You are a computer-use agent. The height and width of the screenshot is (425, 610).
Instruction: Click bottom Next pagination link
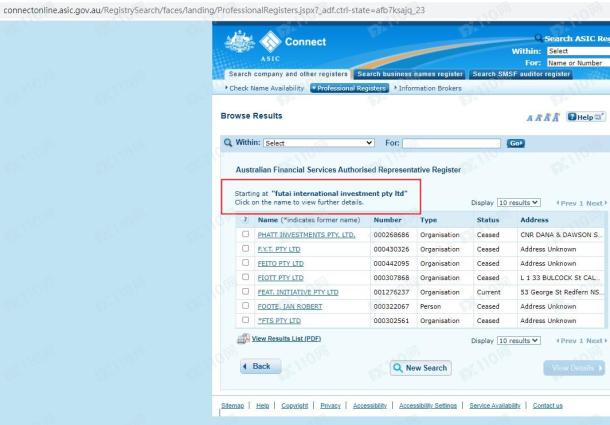[x=596, y=341]
